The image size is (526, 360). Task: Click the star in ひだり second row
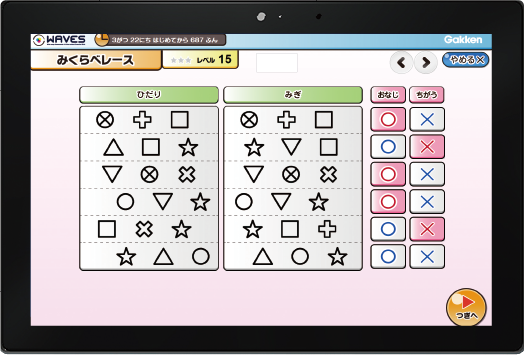coord(188,147)
